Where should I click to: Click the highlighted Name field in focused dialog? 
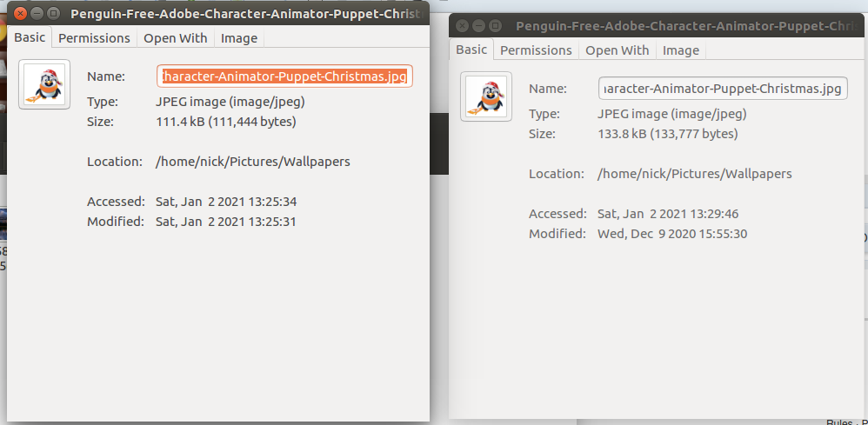pos(284,76)
